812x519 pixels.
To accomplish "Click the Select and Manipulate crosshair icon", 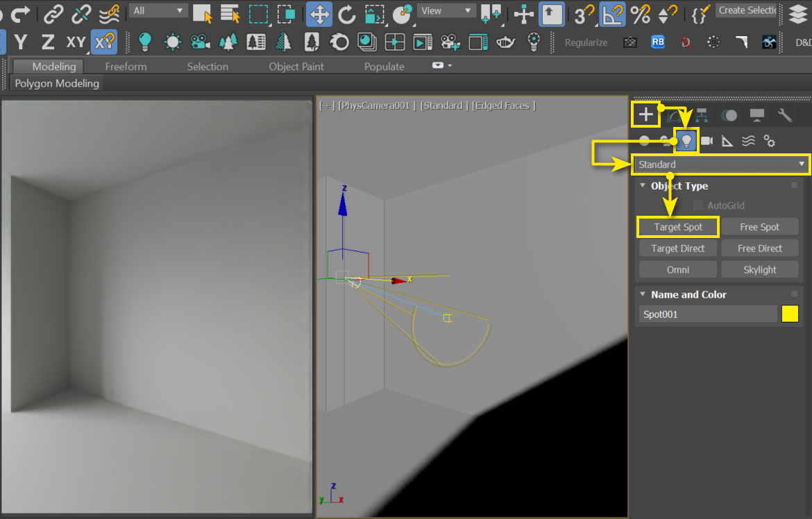I will [x=523, y=14].
